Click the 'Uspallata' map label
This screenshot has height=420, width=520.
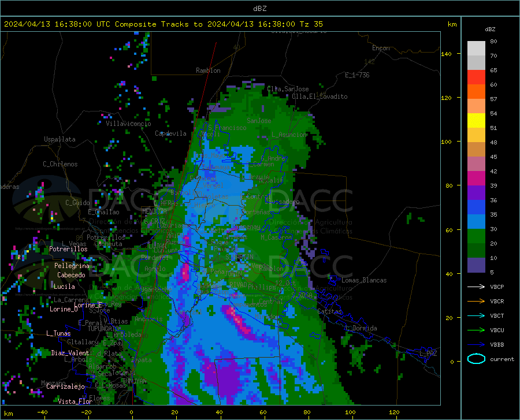[60, 139]
